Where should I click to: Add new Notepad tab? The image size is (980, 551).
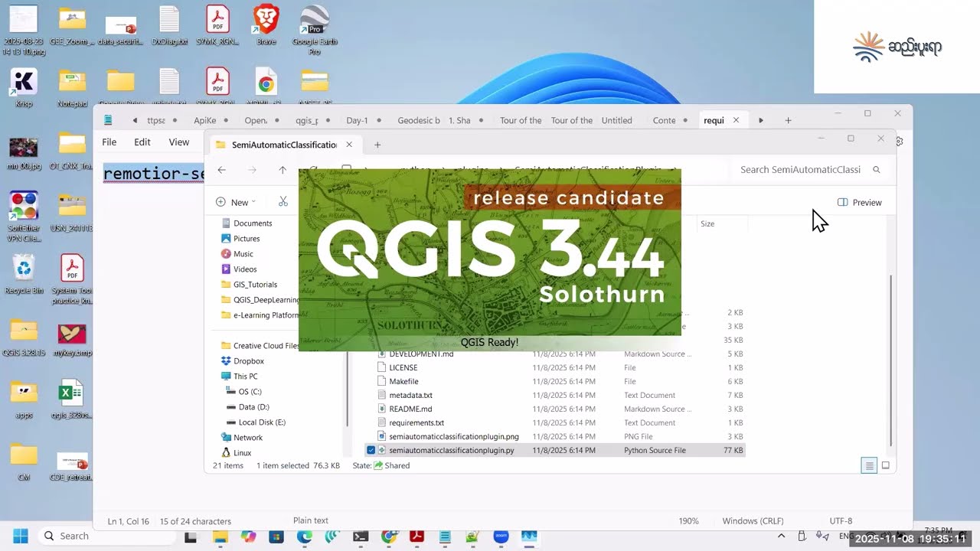(x=788, y=120)
